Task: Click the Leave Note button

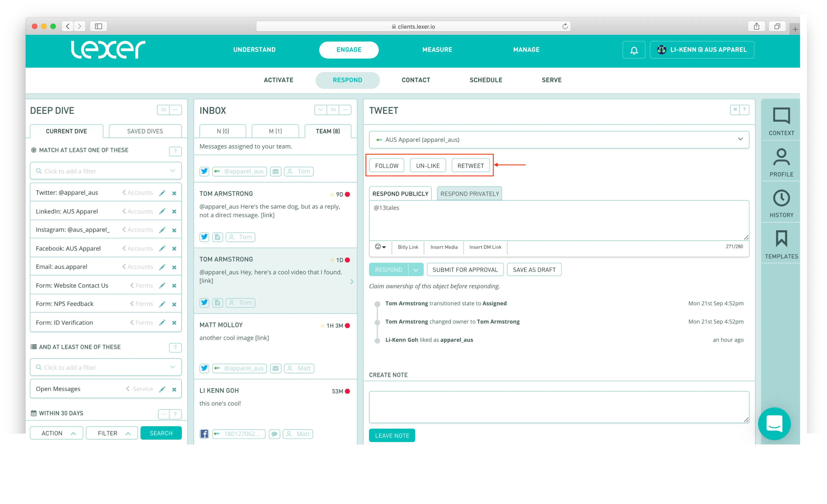Action: point(392,435)
